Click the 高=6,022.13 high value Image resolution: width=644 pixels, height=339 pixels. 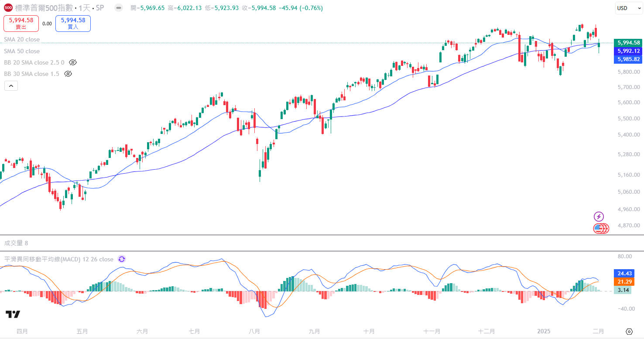(x=185, y=8)
